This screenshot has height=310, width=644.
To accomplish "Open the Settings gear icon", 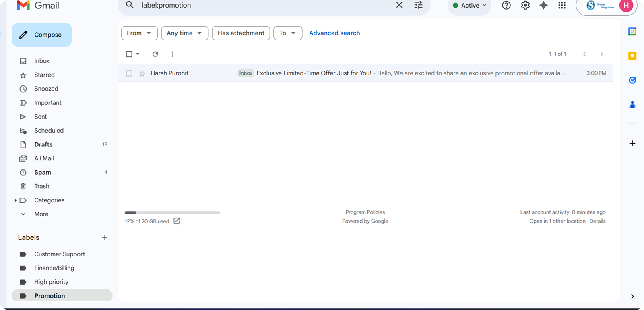I will coord(525,5).
